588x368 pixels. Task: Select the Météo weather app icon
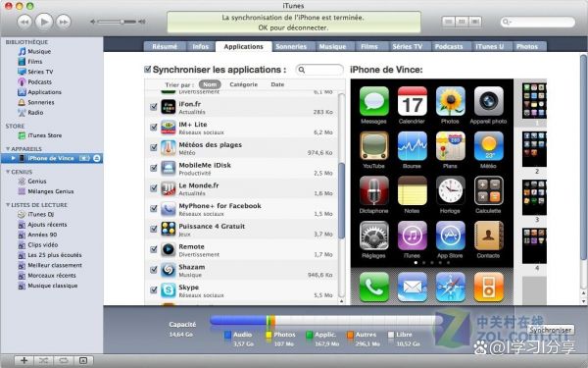click(x=489, y=145)
